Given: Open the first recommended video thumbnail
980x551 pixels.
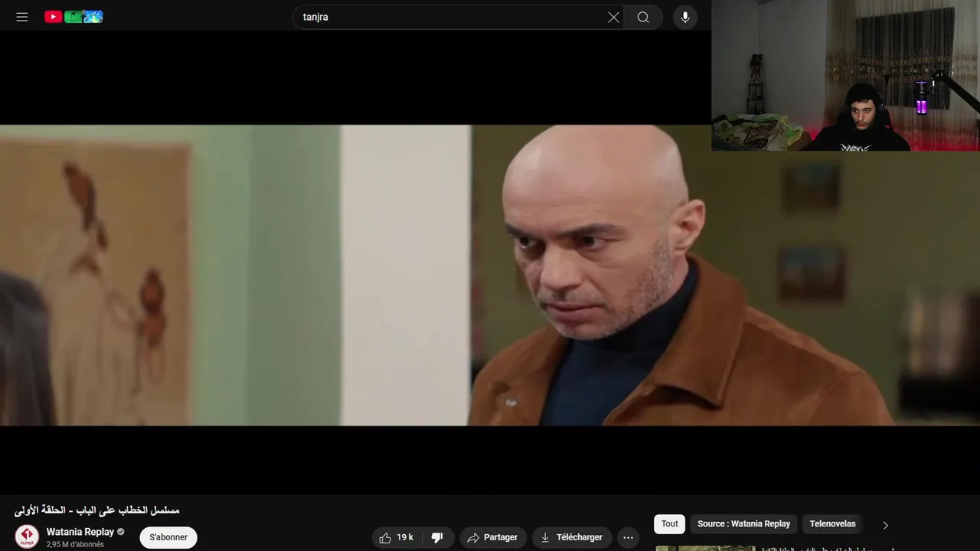Looking at the screenshot, I should (x=705, y=548).
